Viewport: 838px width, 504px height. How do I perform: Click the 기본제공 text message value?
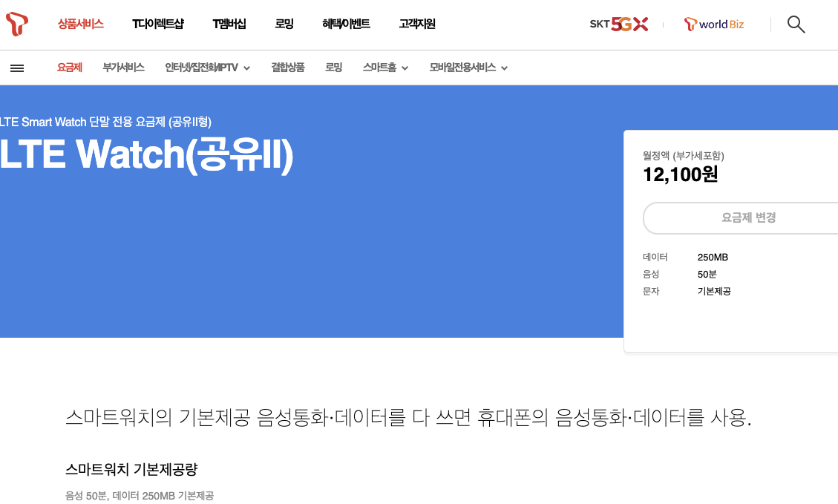pyautogui.click(x=714, y=291)
